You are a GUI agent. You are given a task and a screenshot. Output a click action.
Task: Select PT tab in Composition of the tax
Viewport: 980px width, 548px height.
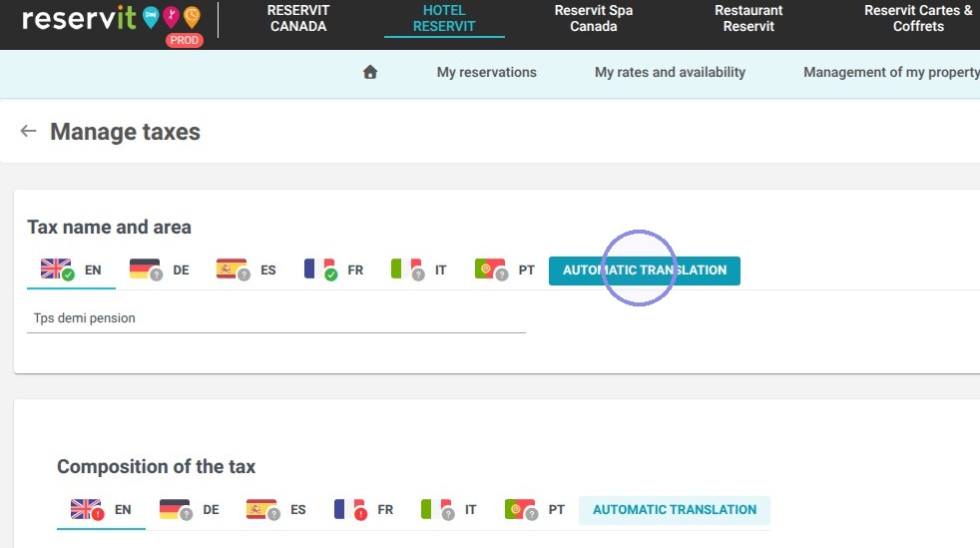pos(535,510)
